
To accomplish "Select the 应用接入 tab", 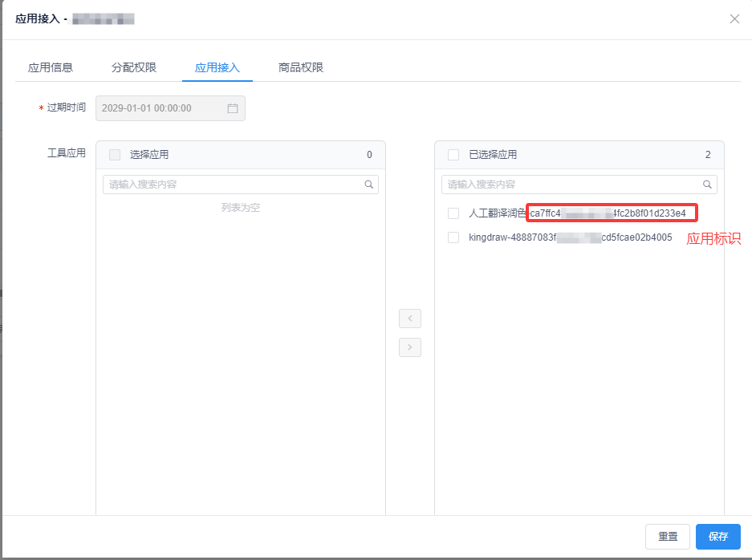I will [217, 67].
